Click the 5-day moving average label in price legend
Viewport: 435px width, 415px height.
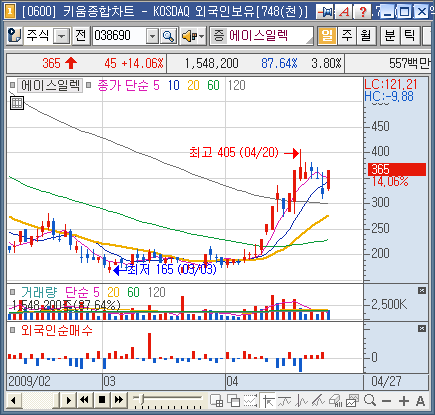click(156, 86)
